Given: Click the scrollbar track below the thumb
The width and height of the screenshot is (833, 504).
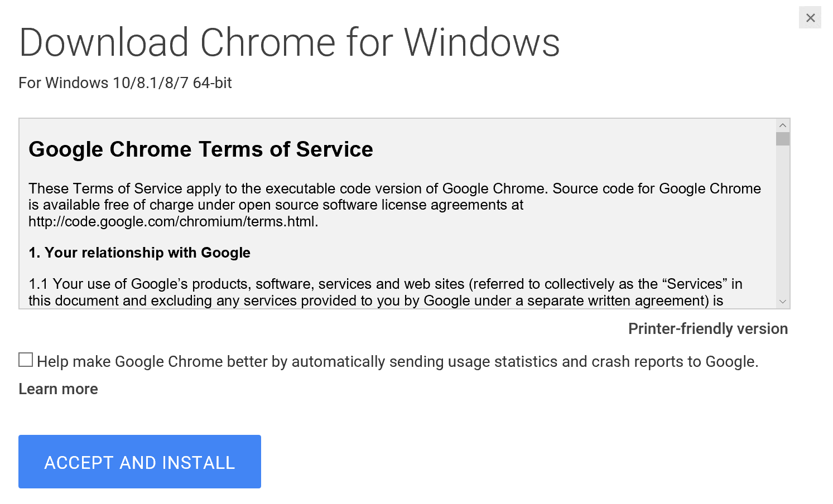Looking at the screenshot, I should tap(783, 223).
